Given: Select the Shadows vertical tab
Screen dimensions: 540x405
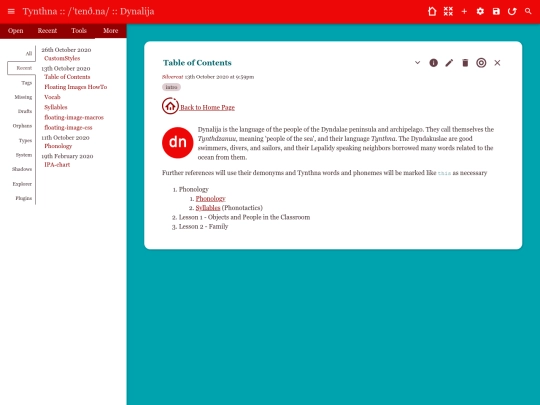Looking at the screenshot, I should pyautogui.click(x=22, y=169).
